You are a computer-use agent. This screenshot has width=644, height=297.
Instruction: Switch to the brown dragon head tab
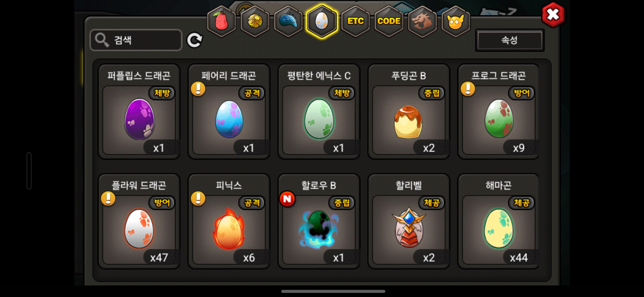click(x=422, y=21)
